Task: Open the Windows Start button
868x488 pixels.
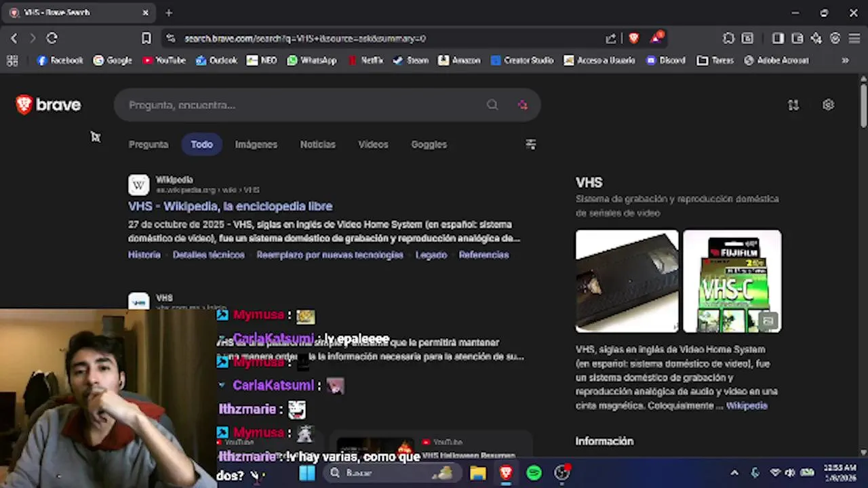Action: pos(307,472)
